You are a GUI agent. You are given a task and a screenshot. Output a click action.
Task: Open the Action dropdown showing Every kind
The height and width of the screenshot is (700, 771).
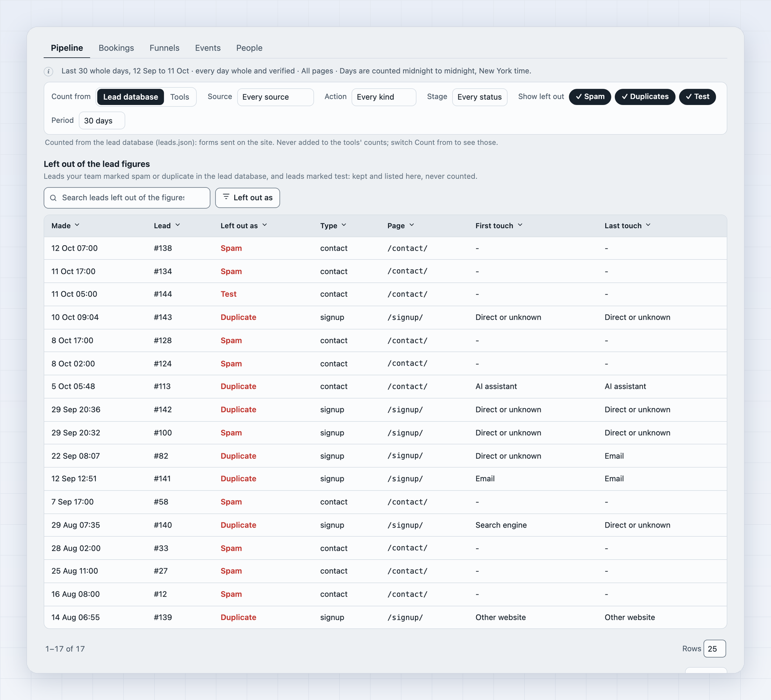pos(384,97)
